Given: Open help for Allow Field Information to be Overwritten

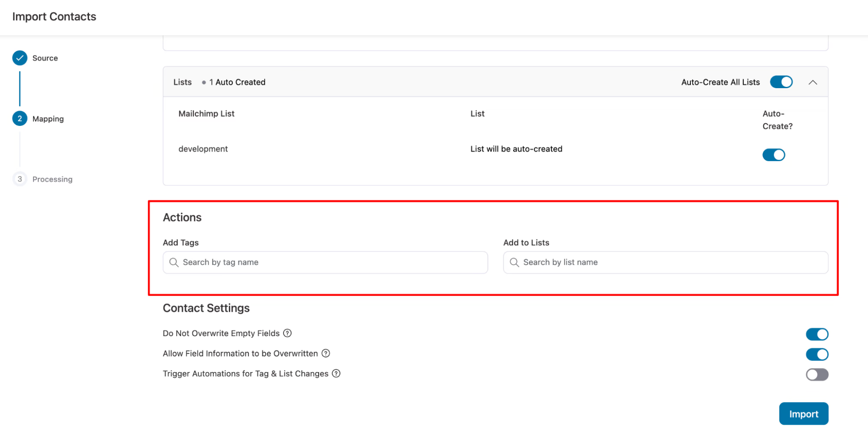Looking at the screenshot, I should [x=326, y=353].
